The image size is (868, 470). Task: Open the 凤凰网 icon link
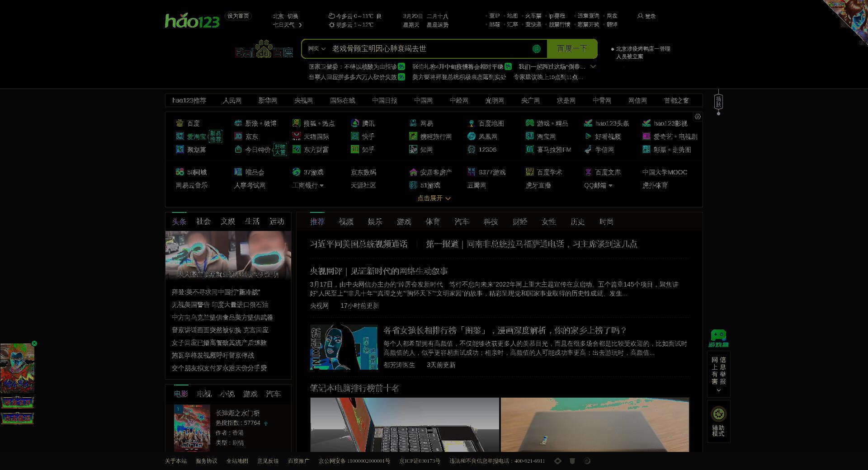(x=471, y=136)
